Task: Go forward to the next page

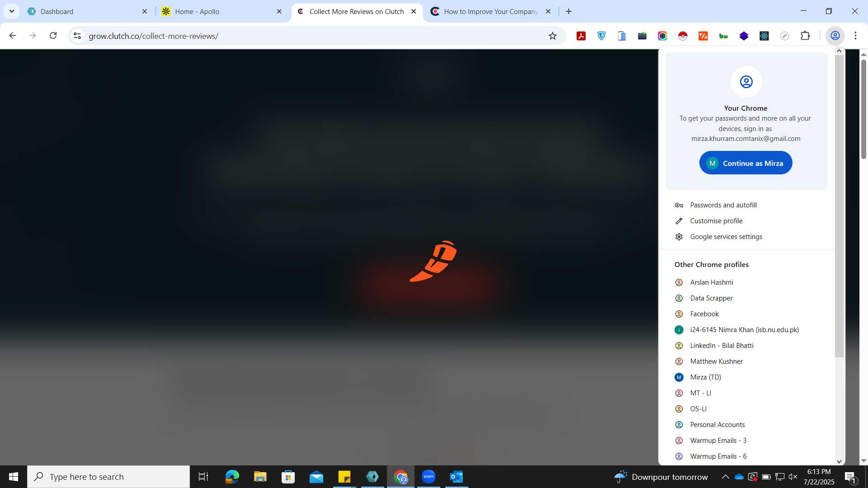Action: (33, 36)
